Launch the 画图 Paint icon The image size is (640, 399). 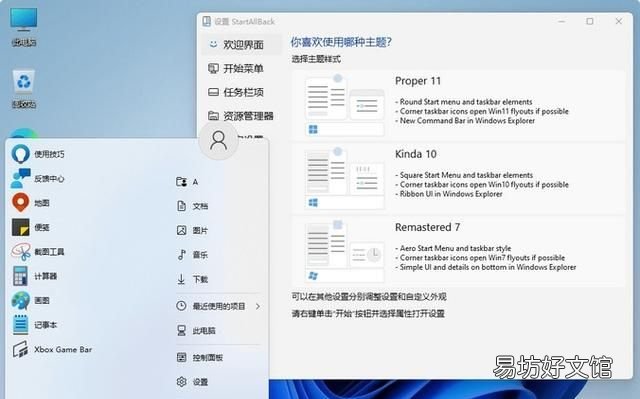[20, 301]
